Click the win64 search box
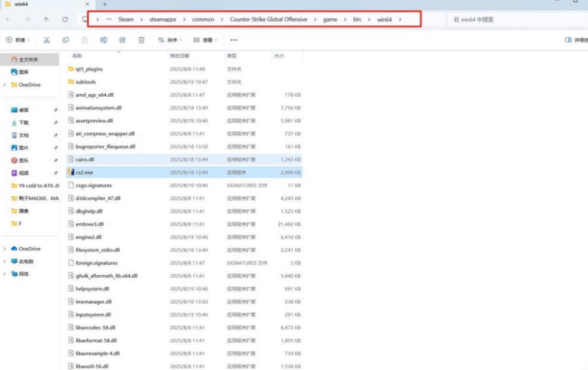The height and width of the screenshot is (370, 588). (x=517, y=20)
